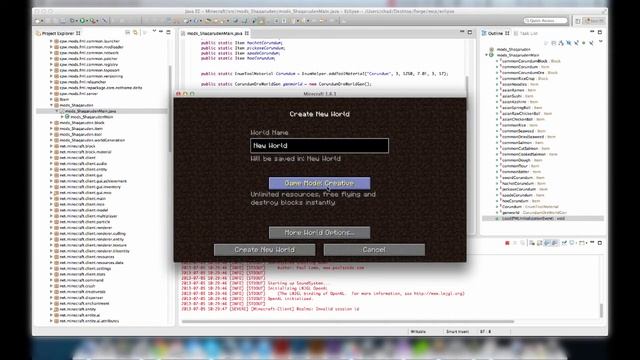This screenshot has height=360, width=640.
Task: Select net.minecraft.command package row
Action: pyautogui.click(x=81, y=280)
